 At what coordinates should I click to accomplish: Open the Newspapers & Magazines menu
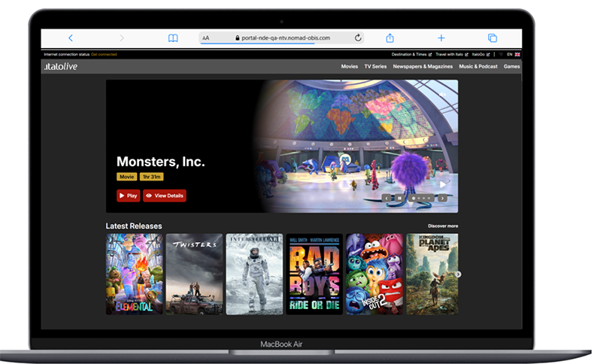pos(423,66)
